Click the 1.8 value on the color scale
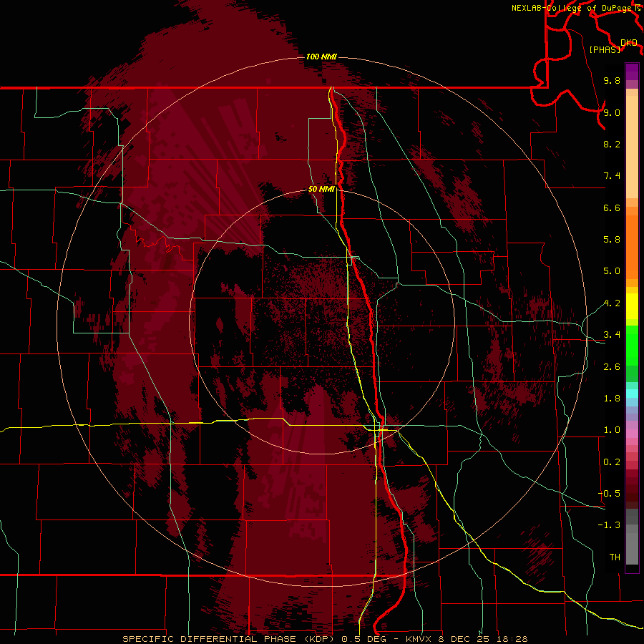This screenshot has height=644, width=644. (612, 399)
